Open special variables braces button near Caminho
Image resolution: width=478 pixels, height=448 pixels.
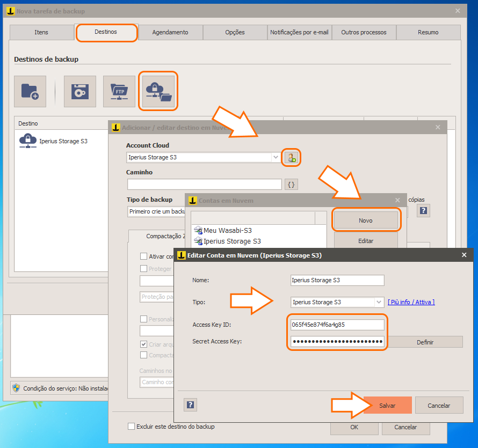pyautogui.click(x=291, y=185)
